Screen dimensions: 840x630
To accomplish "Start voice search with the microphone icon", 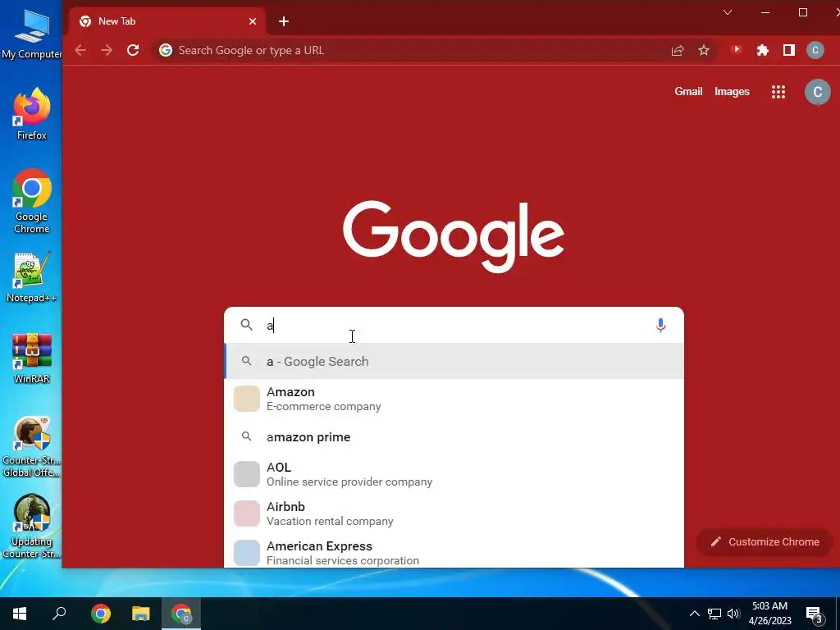I will click(660, 325).
